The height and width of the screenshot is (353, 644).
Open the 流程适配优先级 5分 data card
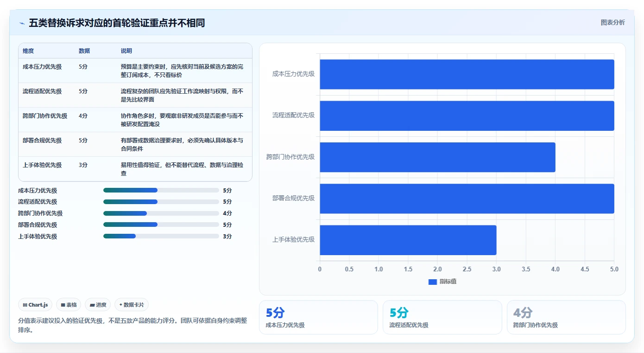pos(442,317)
